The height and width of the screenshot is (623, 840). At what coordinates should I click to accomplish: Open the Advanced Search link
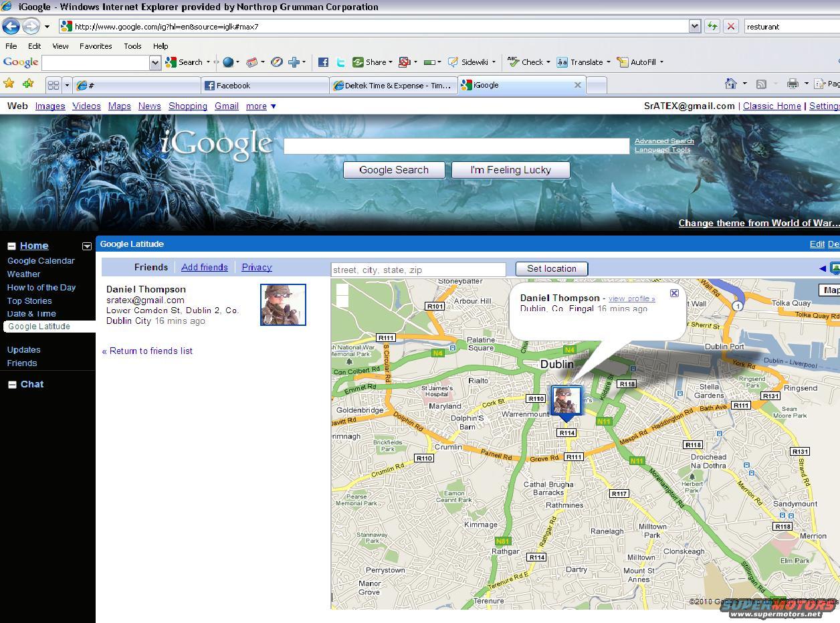click(664, 141)
